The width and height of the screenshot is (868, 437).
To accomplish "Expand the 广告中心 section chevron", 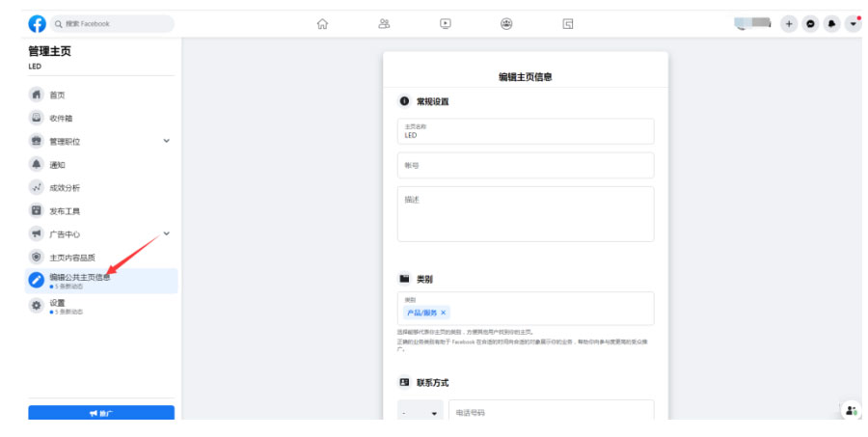I will [x=166, y=233].
